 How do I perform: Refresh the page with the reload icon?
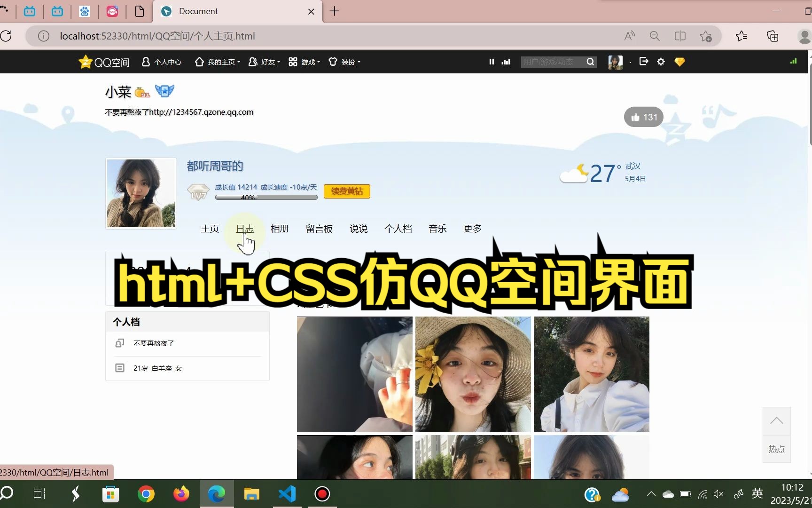coord(6,36)
